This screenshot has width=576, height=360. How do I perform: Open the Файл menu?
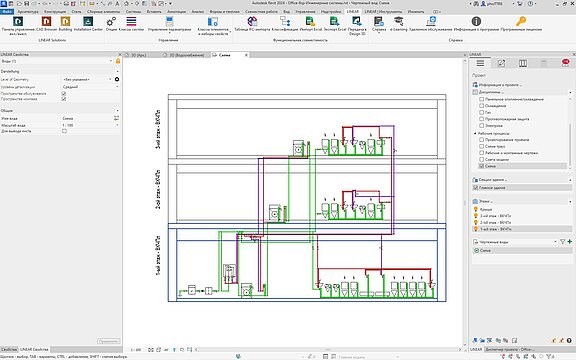coord(7,12)
